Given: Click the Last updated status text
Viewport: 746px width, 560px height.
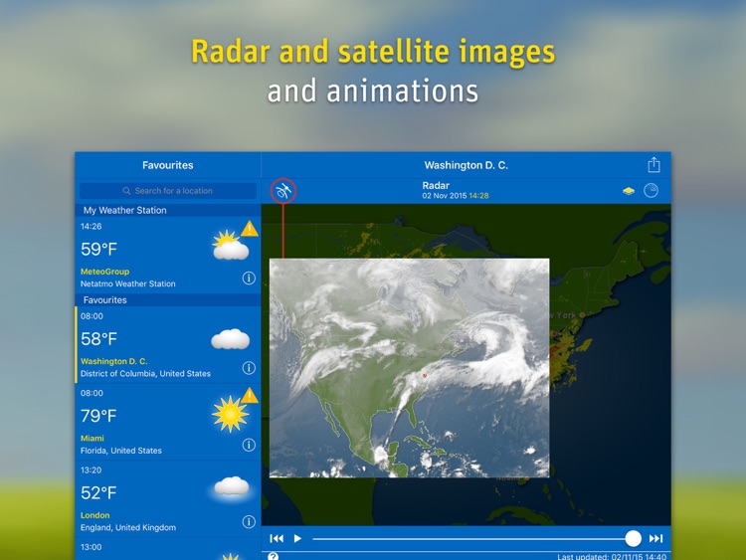Looking at the screenshot, I should (612, 556).
